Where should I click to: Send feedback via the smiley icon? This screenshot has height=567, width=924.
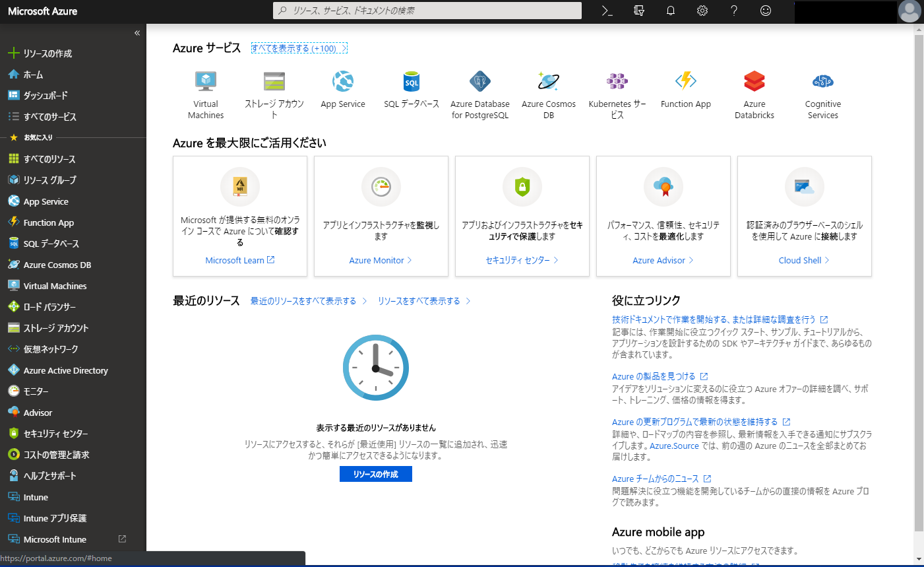click(766, 11)
